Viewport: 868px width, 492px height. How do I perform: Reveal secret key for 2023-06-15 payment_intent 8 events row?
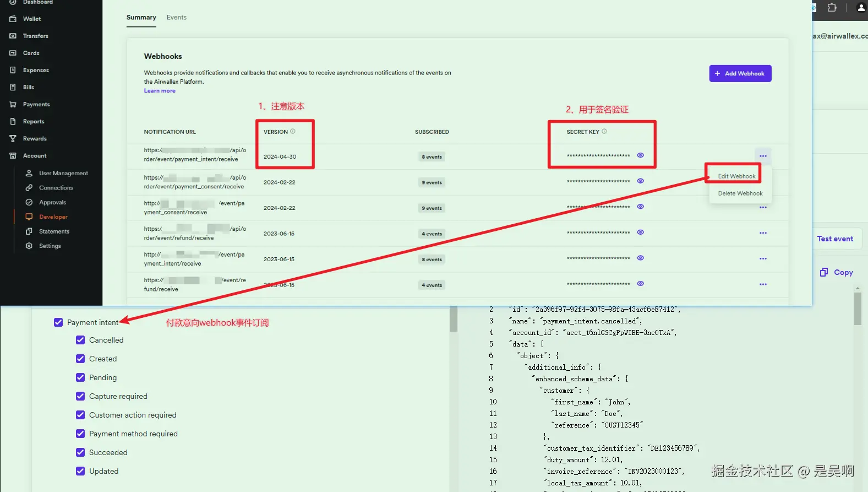[x=641, y=258]
